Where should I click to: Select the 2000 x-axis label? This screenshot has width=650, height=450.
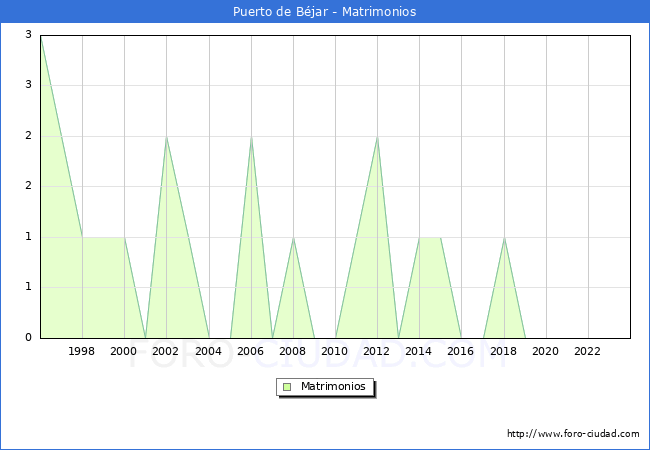[x=124, y=351]
